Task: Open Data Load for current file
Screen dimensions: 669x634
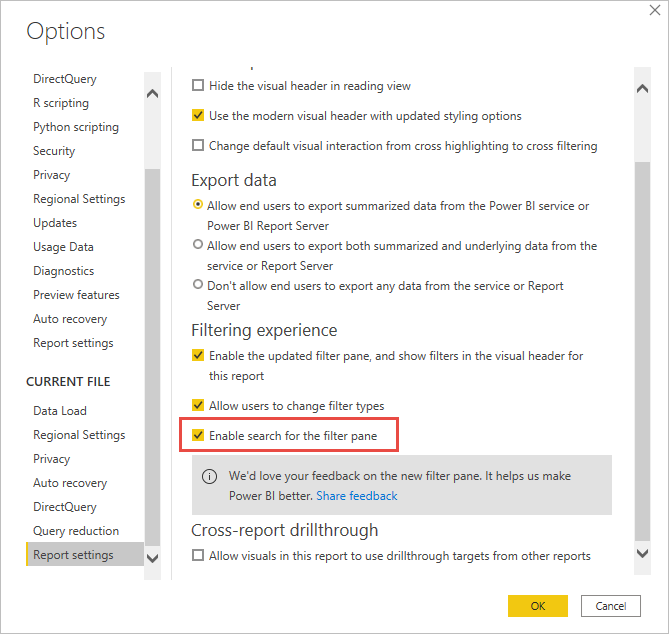Action: [60, 411]
